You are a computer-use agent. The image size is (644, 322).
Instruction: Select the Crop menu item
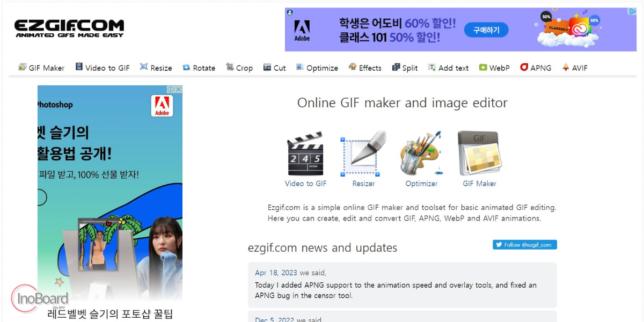tap(239, 68)
